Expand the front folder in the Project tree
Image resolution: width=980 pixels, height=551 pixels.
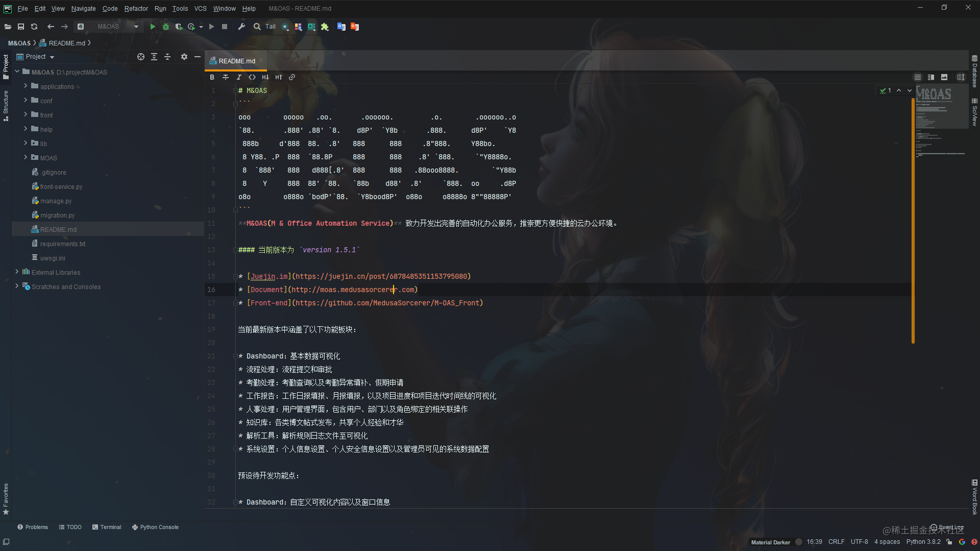pyautogui.click(x=26, y=115)
